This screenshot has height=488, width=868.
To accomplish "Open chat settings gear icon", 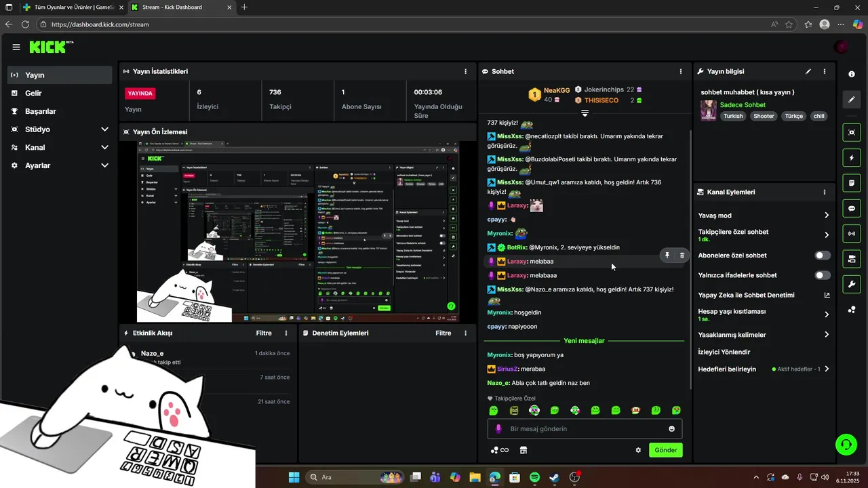I will click(638, 450).
